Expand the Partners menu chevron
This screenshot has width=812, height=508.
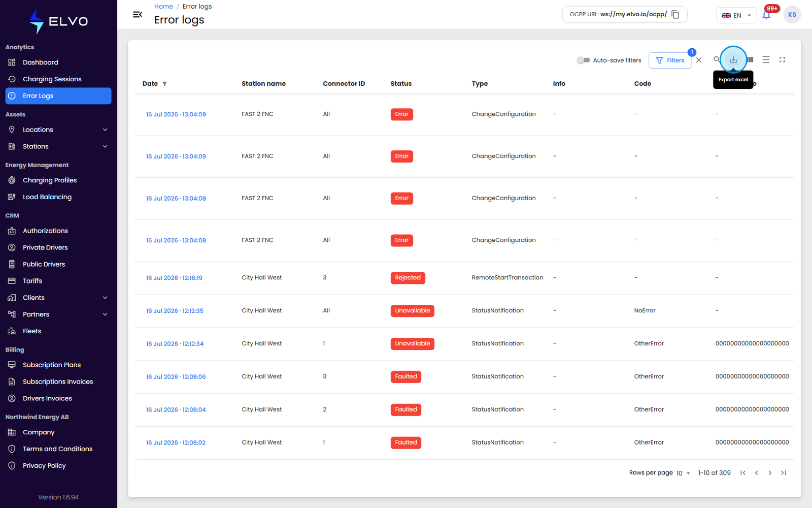(x=105, y=314)
